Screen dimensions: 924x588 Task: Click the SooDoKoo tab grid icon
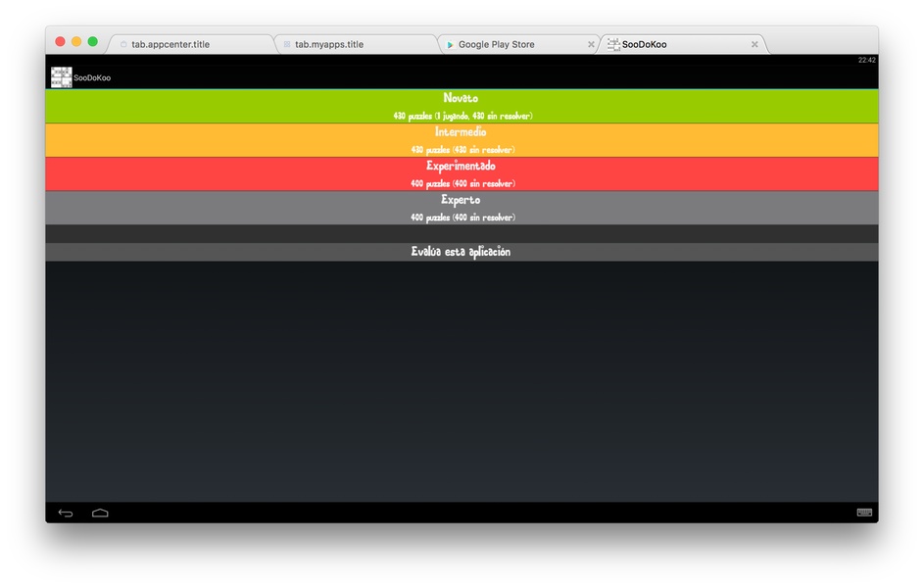tap(613, 44)
